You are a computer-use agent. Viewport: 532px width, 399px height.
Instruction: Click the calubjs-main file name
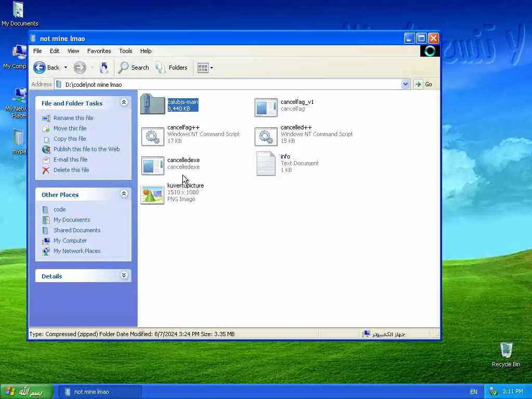click(x=183, y=102)
